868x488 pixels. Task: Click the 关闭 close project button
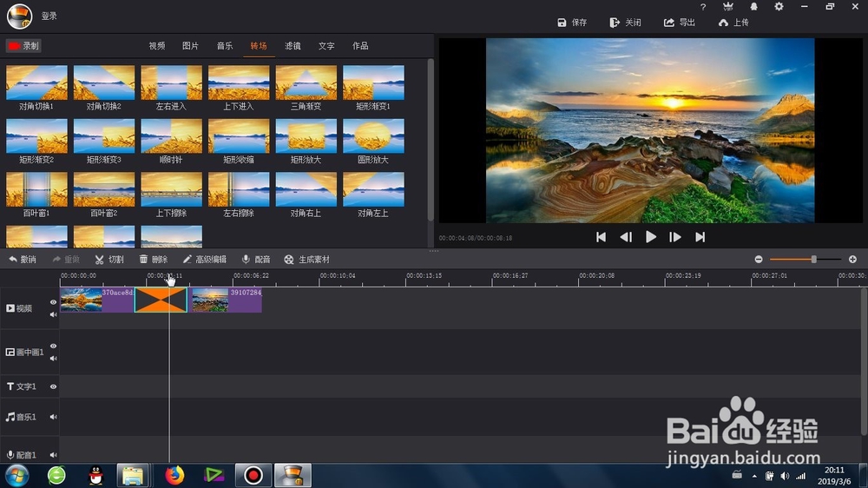pyautogui.click(x=626, y=23)
